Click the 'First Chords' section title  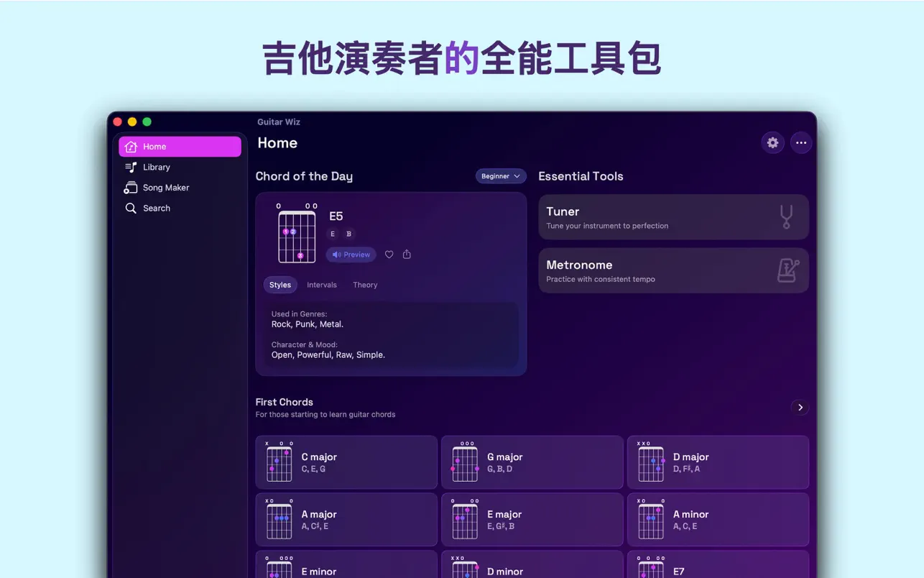[x=285, y=402]
